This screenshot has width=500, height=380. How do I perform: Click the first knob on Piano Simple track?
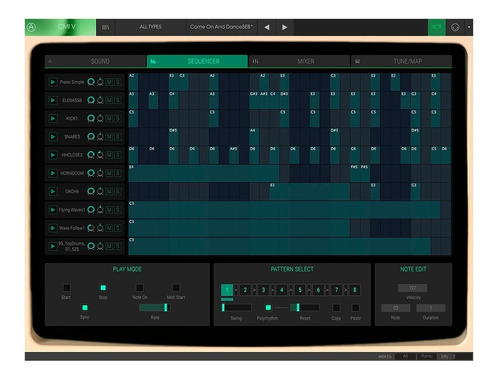point(91,82)
